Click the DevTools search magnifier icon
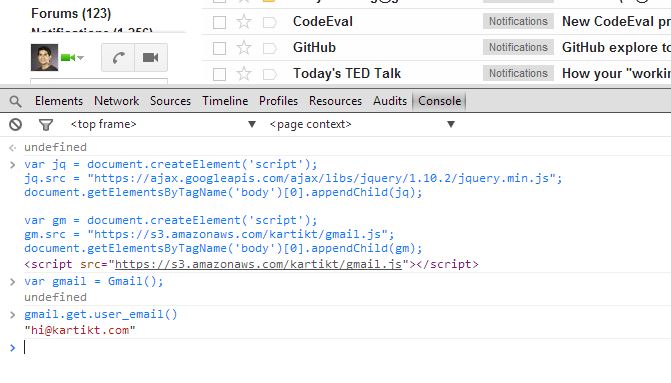This screenshot has width=671, height=383. [15, 101]
